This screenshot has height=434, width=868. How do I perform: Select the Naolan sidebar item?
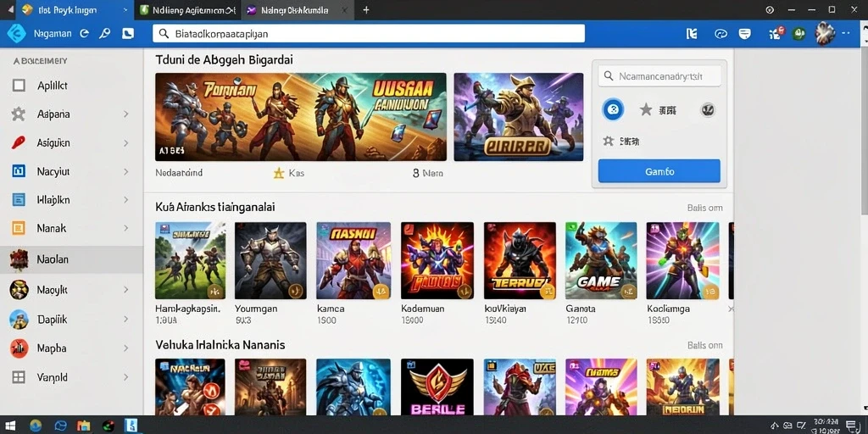click(x=71, y=259)
